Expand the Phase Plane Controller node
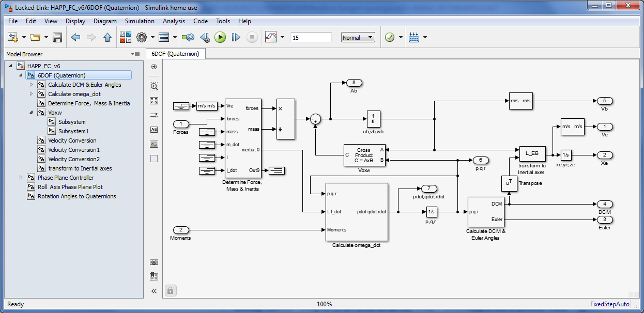Image resolution: width=644 pixels, height=313 pixels. [21, 178]
